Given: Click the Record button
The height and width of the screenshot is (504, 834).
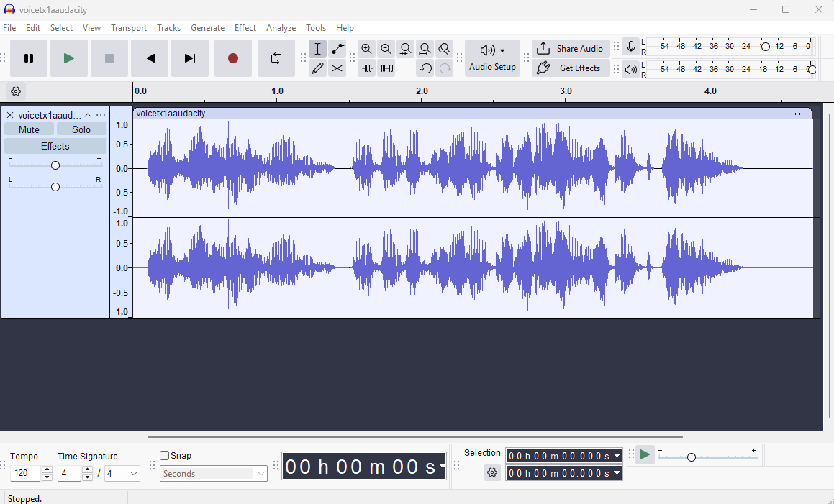Looking at the screenshot, I should pos(232,58).
